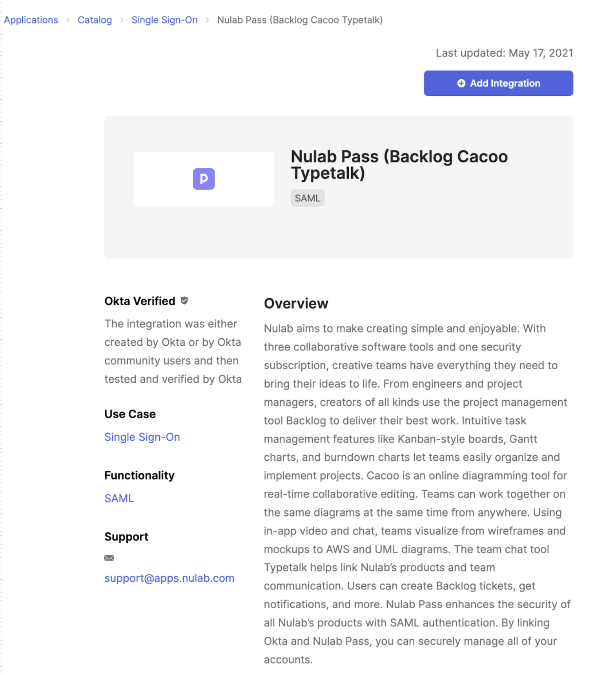Click the Nulab Pass purple P logo
This screenshot has height=675, width=616.
(x=204, y=179)
